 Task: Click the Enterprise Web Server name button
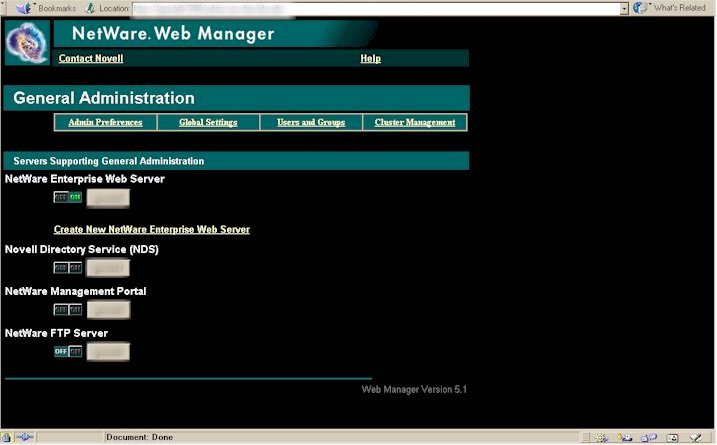[108, 198]
